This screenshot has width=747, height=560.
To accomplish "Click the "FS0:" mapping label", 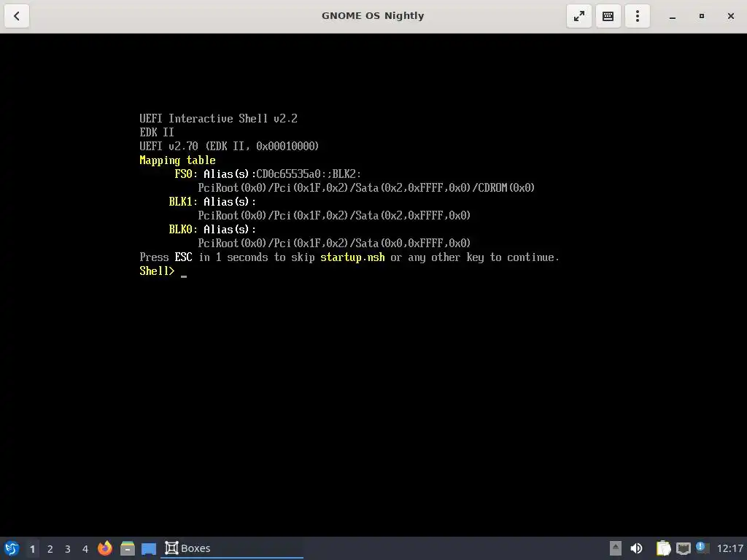I will (186, 174).
